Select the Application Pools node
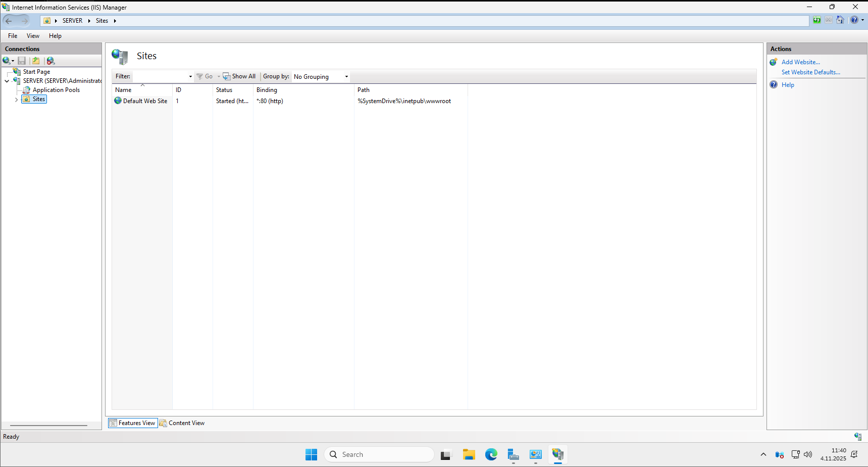The height and width of the screenshot is (467, 868). [x=56, y=90]
